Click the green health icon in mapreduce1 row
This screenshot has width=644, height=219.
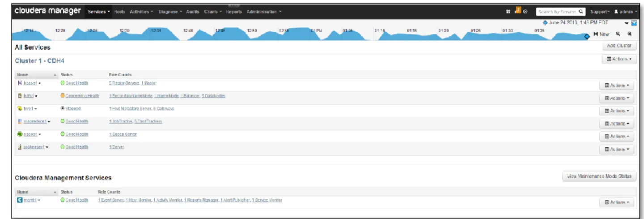click(62, 121)
